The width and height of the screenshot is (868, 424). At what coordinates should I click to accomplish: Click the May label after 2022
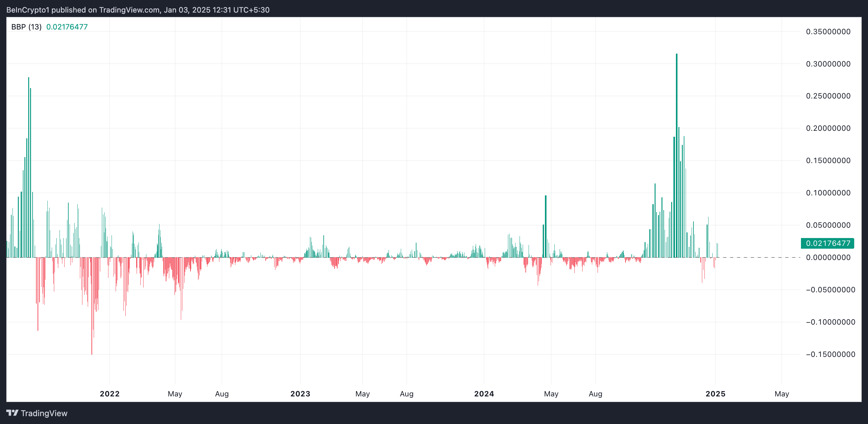pyautogui.click(x=175, y=394)
